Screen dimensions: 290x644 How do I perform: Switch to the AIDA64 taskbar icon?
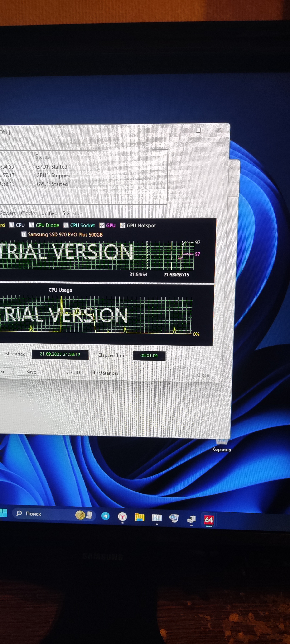point(209,520)
